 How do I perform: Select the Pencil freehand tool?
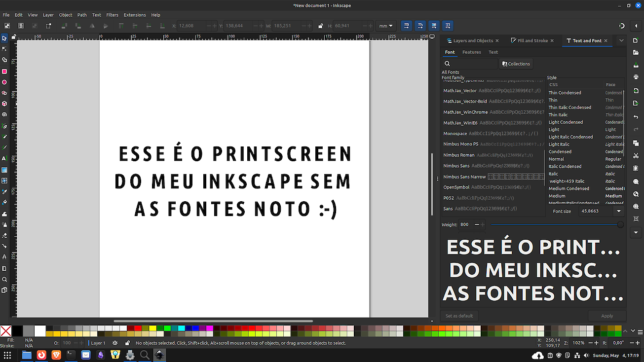pyautogui.click(x=4, y=137)
